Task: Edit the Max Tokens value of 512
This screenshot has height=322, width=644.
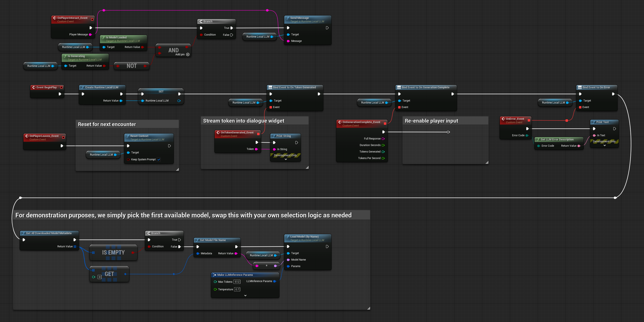Action: point(237,282)
